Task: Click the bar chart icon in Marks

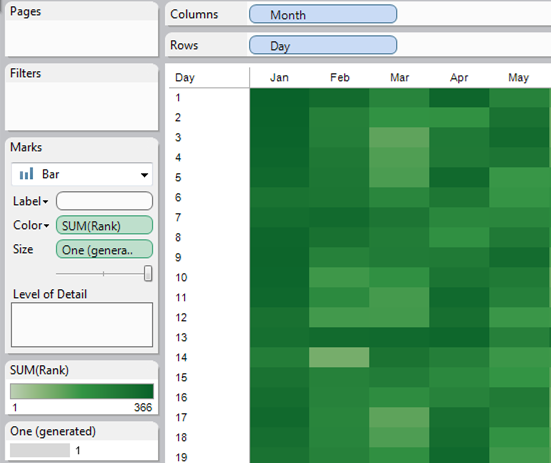Action: point(26,174)
